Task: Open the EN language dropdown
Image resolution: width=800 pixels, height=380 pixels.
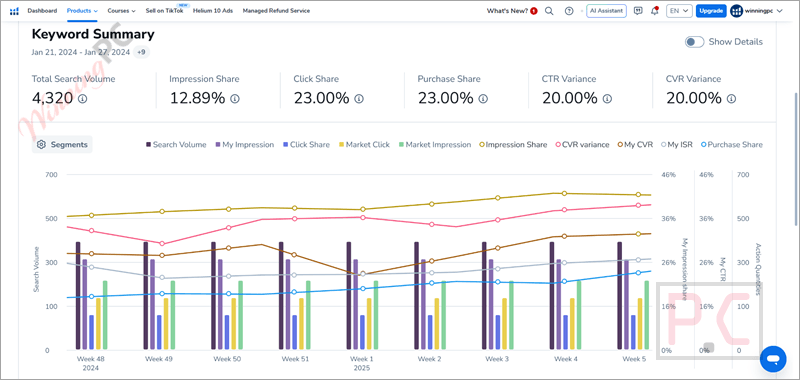Action: [x=679, y=11]
